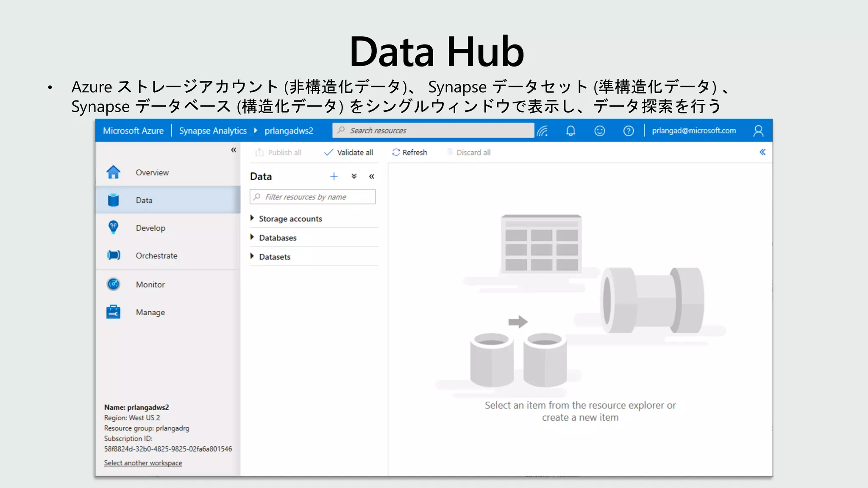
Task: Expand Databases tree node
Action: (252, 237)
